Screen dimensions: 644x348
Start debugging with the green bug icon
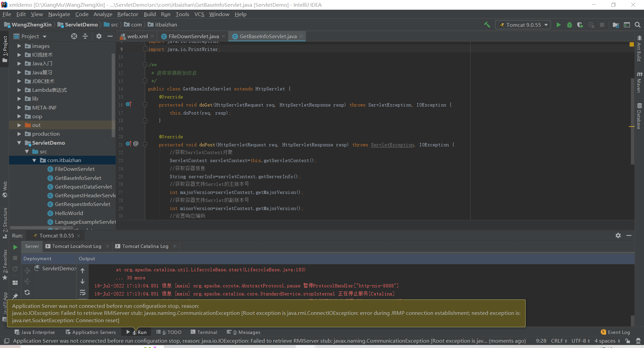tap(569, 25)
